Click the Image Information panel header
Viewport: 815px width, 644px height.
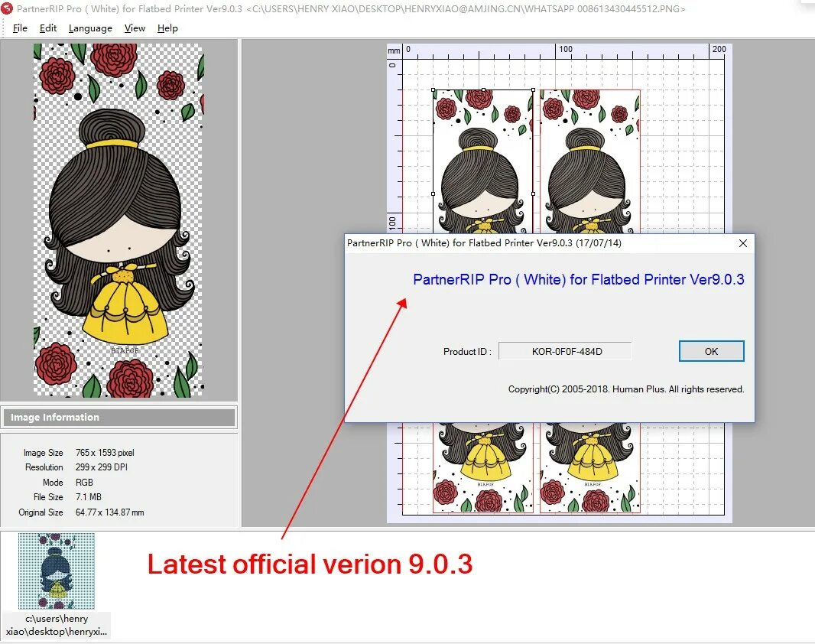[119, 418]
